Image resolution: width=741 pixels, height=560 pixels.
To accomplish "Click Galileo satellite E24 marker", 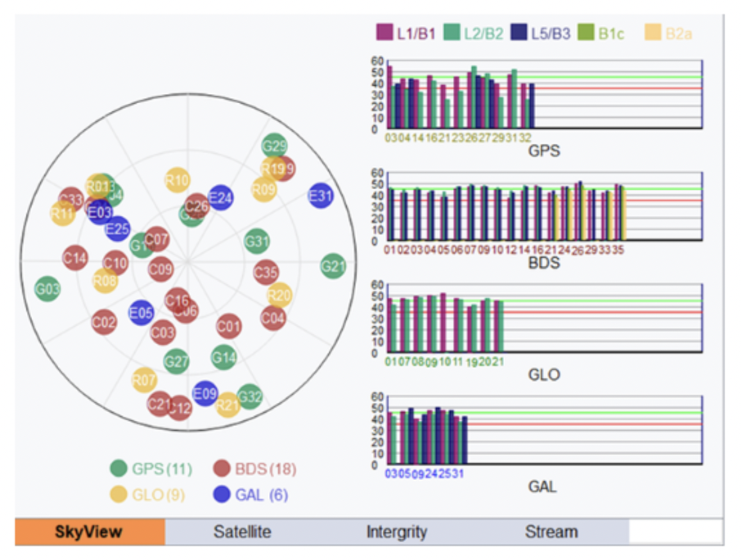I will click(x=221, y=198).
